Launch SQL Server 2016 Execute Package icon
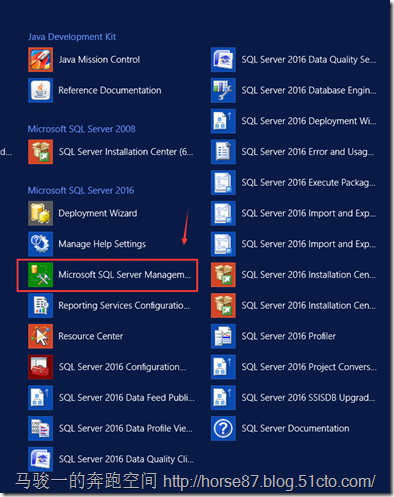Screen dimensions: 394x497 pyautogui.click(x=223, y=183)
